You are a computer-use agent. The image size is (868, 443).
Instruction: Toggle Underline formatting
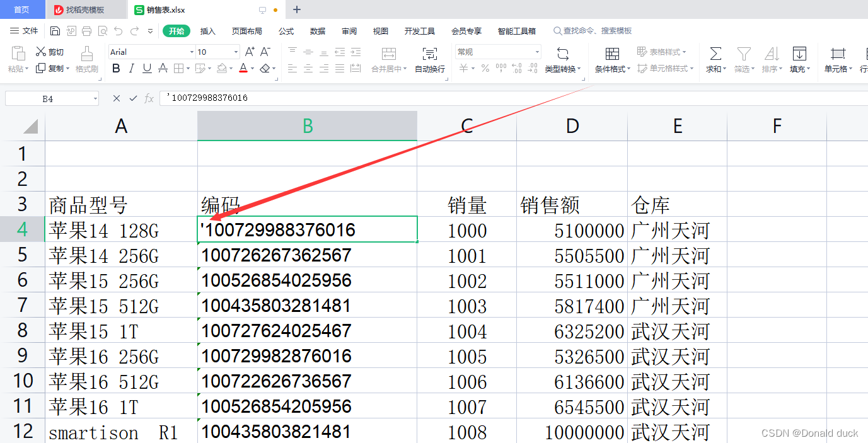tap(147, 69)
